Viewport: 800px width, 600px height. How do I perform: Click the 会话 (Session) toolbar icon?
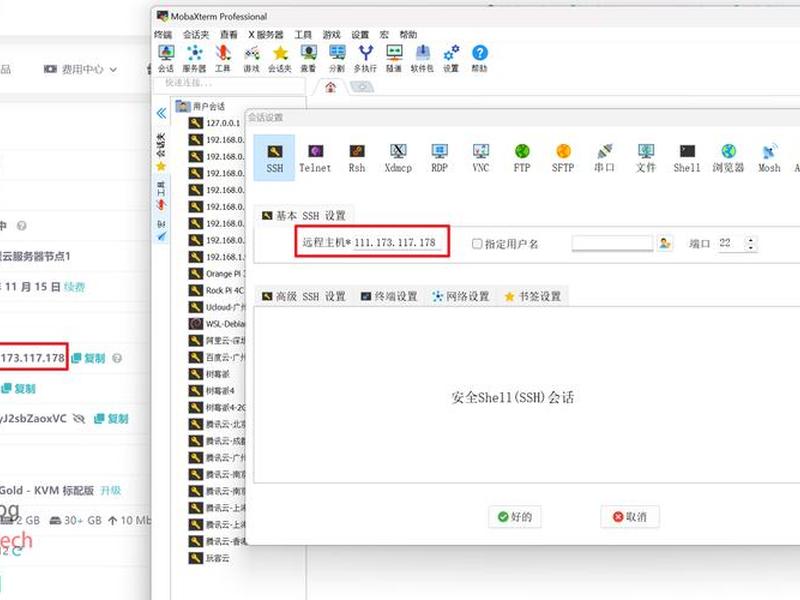(x=166, y=58)
